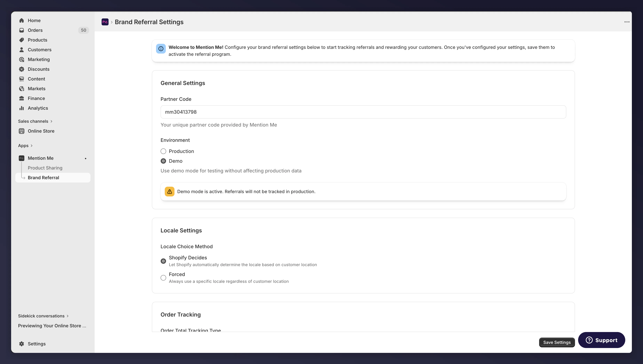This screenshot has width=643, height=364.
Task: Click the Marketing target icon
Action: [22, 59]
